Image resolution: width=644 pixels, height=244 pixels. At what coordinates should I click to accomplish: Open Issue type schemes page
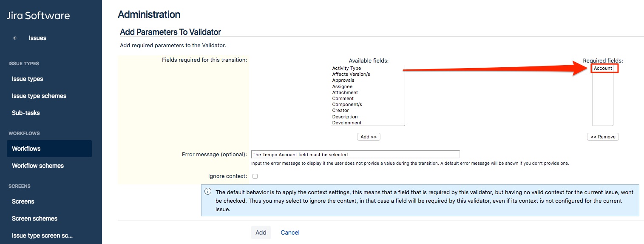39,96
